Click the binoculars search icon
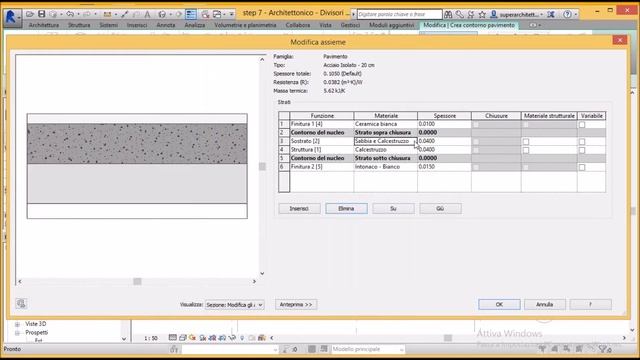Screen dimensions: 640x360 [x=448, y=14]
